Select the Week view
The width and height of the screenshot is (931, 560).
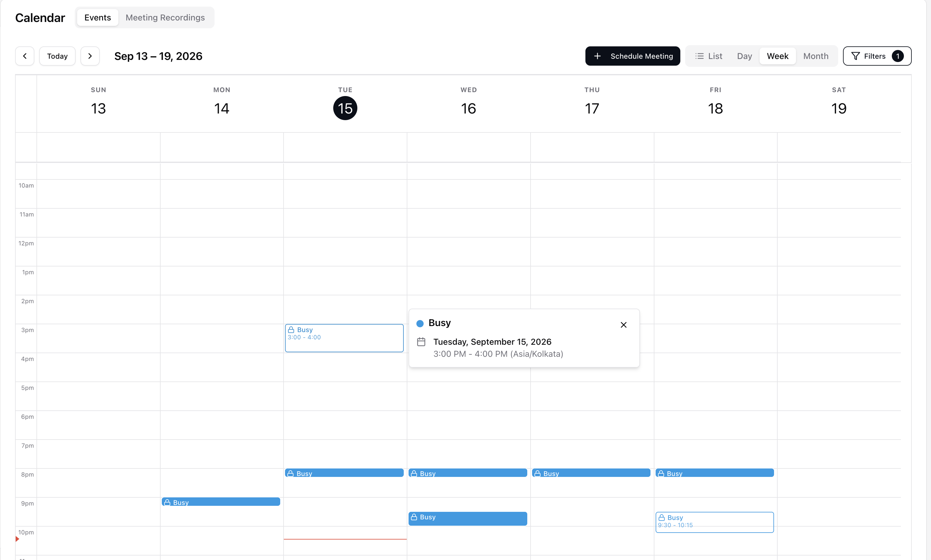pyautogui.click(x=777, y=56)
